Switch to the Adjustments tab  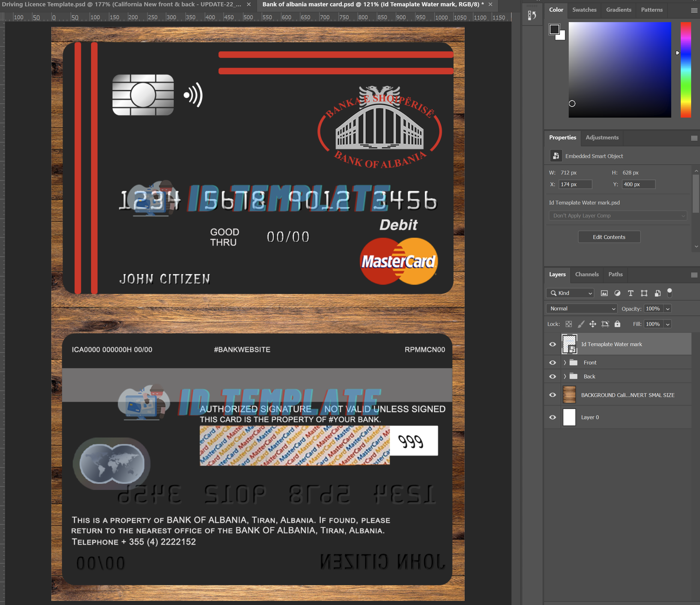(602, 137)
